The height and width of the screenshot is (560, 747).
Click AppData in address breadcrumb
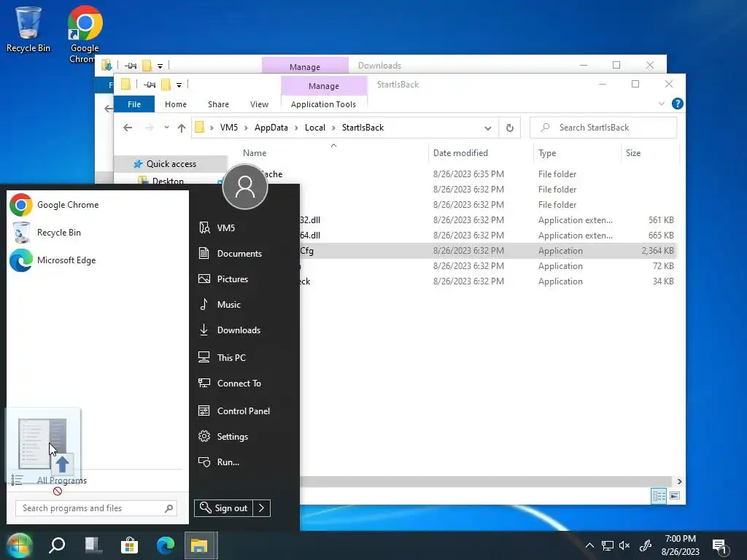pyautogui.click(x=271, y=128)
